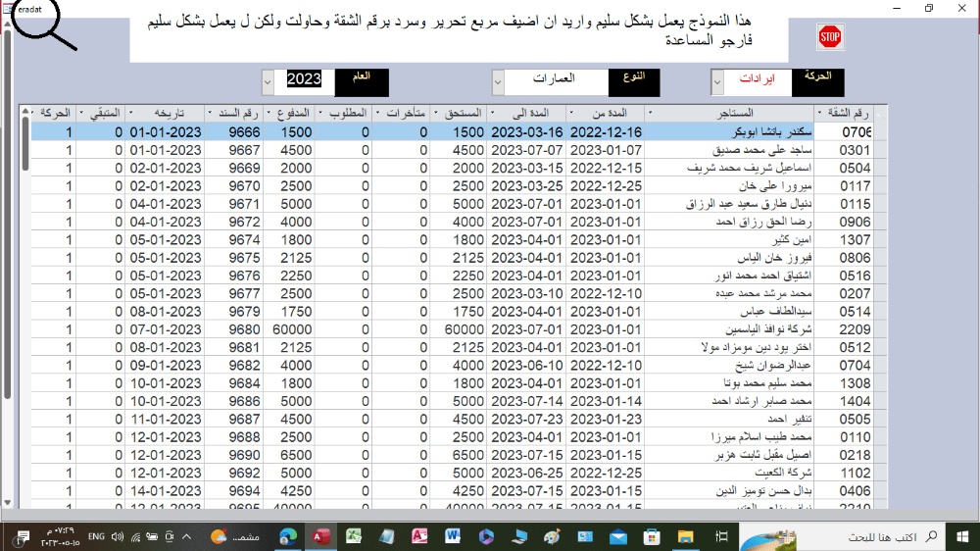Click the black العام label
The height and width of the screenshot is (551, 980).
click(x=362, y=82)
